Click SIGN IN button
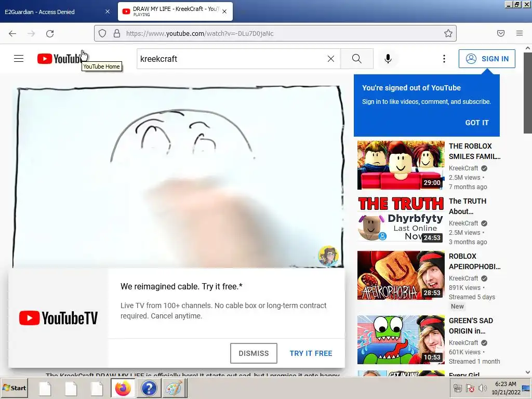 (487, 59)
